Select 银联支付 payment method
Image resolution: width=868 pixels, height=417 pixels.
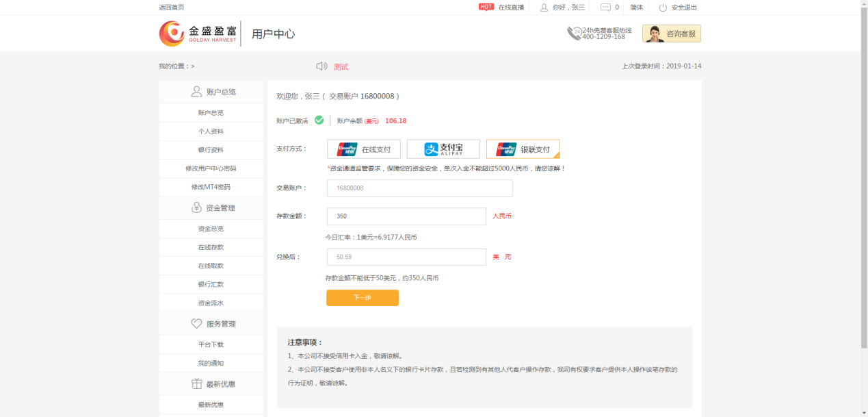click(x=523, y=149)
